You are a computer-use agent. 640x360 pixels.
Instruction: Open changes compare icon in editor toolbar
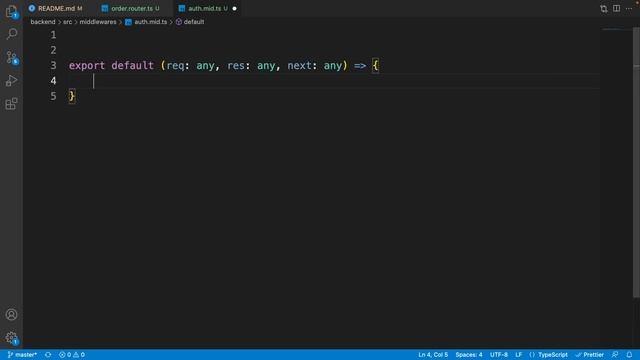click(604, 9)
